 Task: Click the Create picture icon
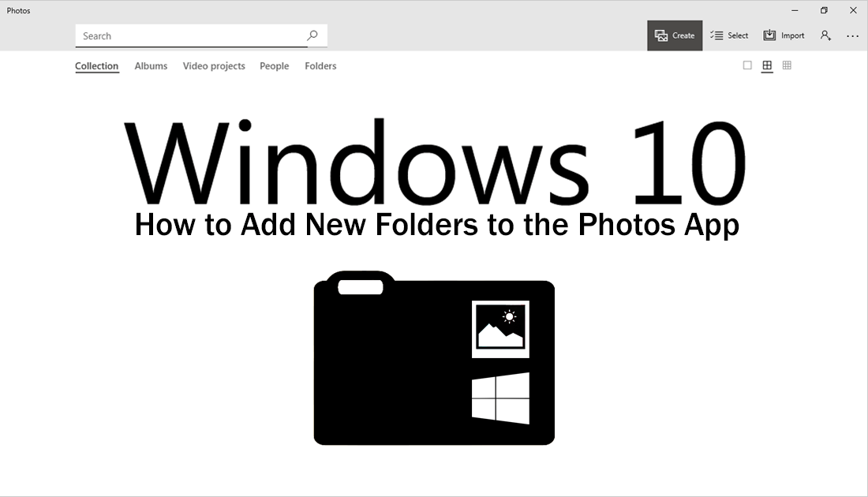tap(661, 35)
